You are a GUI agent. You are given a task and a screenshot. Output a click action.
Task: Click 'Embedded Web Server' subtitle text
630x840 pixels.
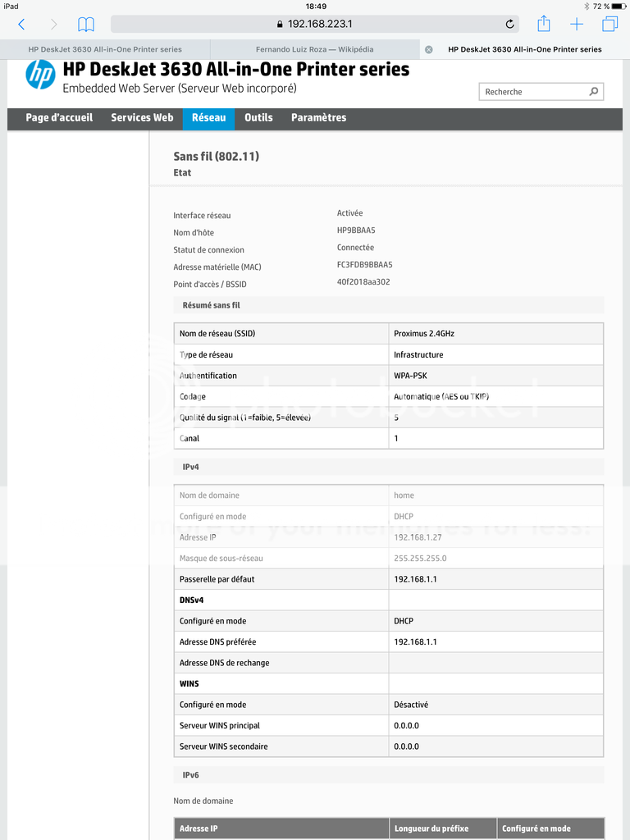[180, 89]
